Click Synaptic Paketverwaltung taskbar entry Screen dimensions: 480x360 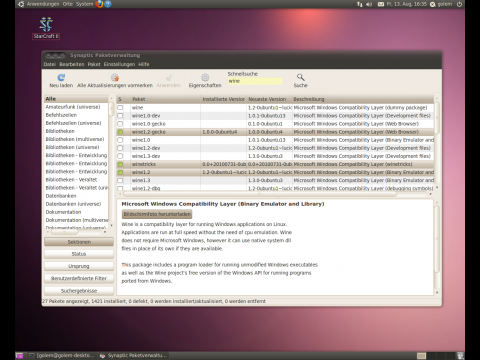[x=133, y=356]
